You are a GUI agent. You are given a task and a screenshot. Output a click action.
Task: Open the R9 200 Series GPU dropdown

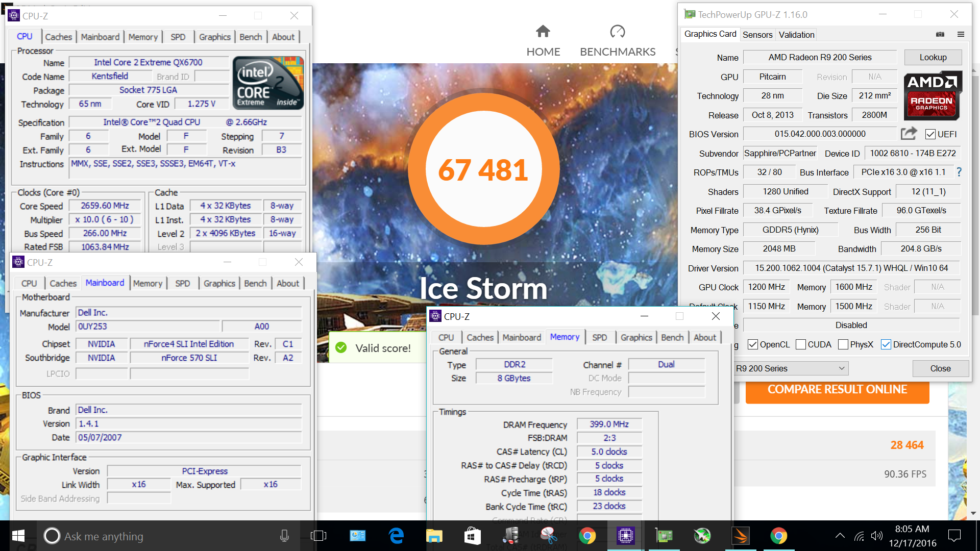pos(791,368)
